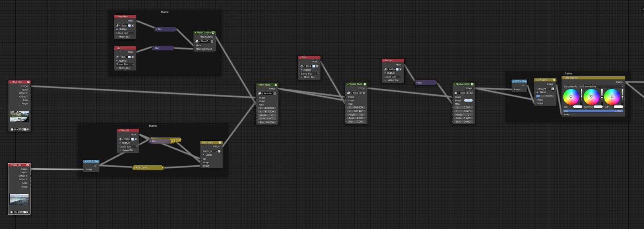The image size is (644, 229).
Task: Select the Blur node after bridge mask
Action: click(426, 83)
